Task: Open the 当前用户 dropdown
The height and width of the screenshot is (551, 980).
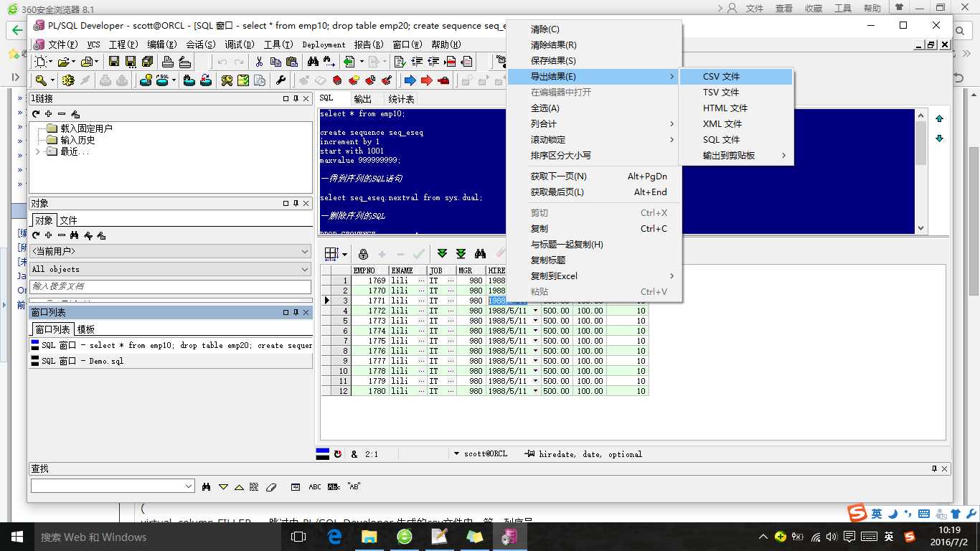Action: click(x=306, y=252)
